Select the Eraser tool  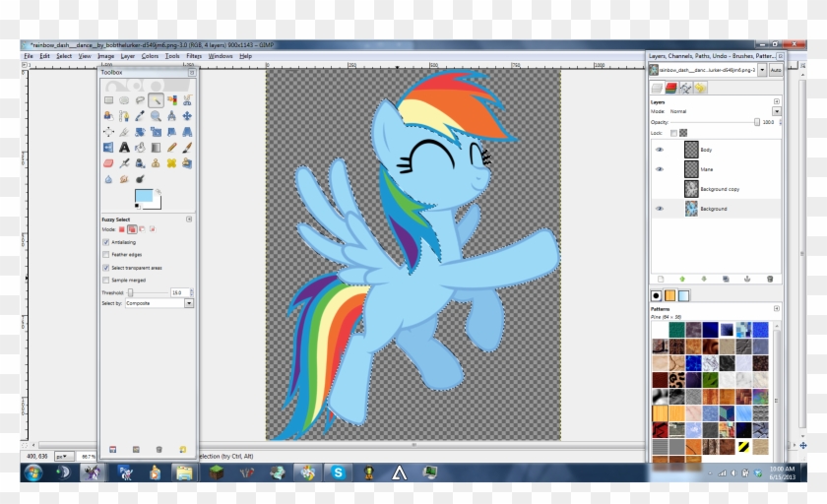(108, 163)
